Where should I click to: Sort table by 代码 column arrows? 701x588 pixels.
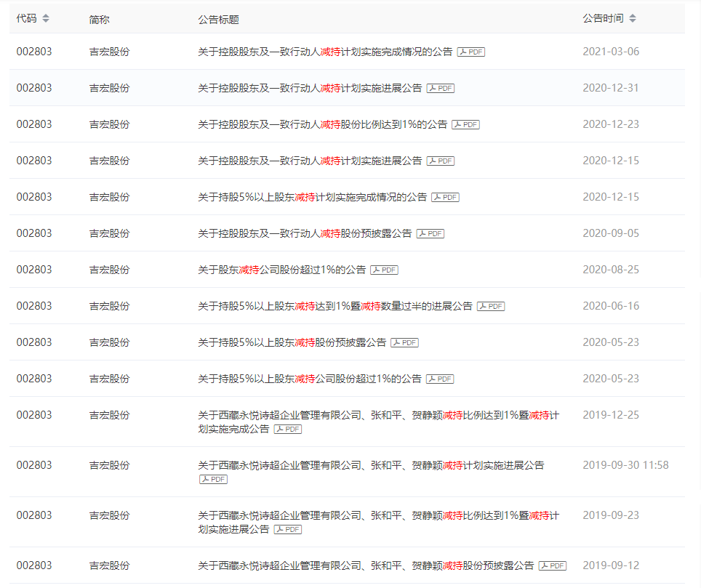coord(46,18)
